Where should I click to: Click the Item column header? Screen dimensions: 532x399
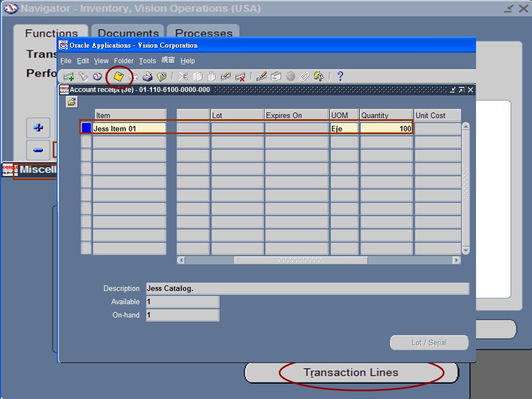coord(130,115)
